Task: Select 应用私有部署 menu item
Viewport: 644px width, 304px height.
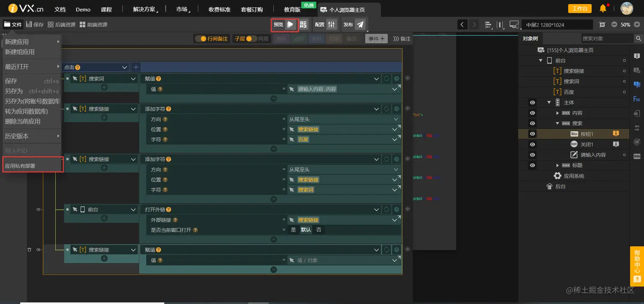Action: click(x=33, y=165)
